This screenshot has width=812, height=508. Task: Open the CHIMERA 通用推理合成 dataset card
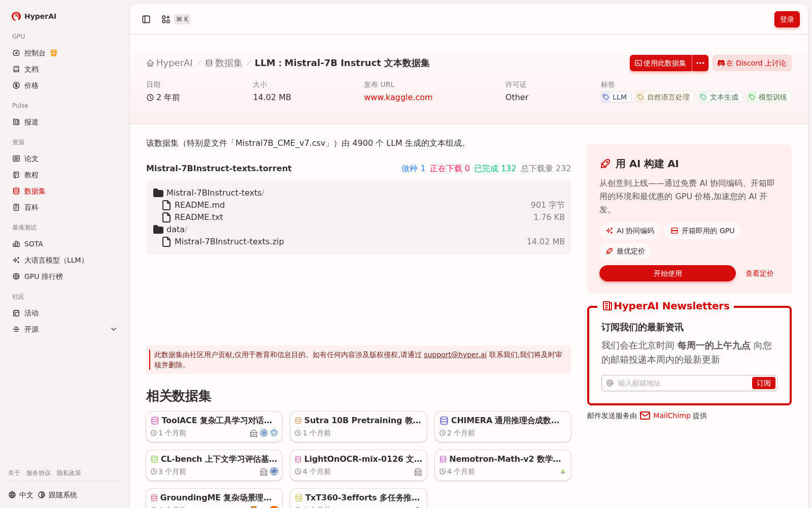(x=503, y=427)
